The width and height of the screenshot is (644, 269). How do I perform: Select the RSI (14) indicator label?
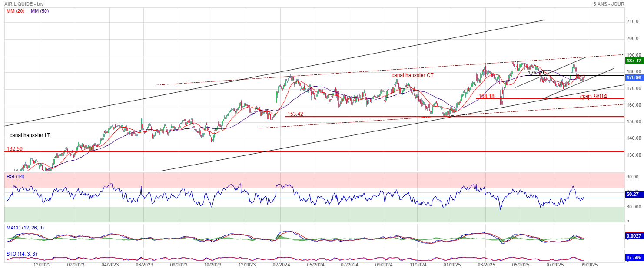(16, 176)
